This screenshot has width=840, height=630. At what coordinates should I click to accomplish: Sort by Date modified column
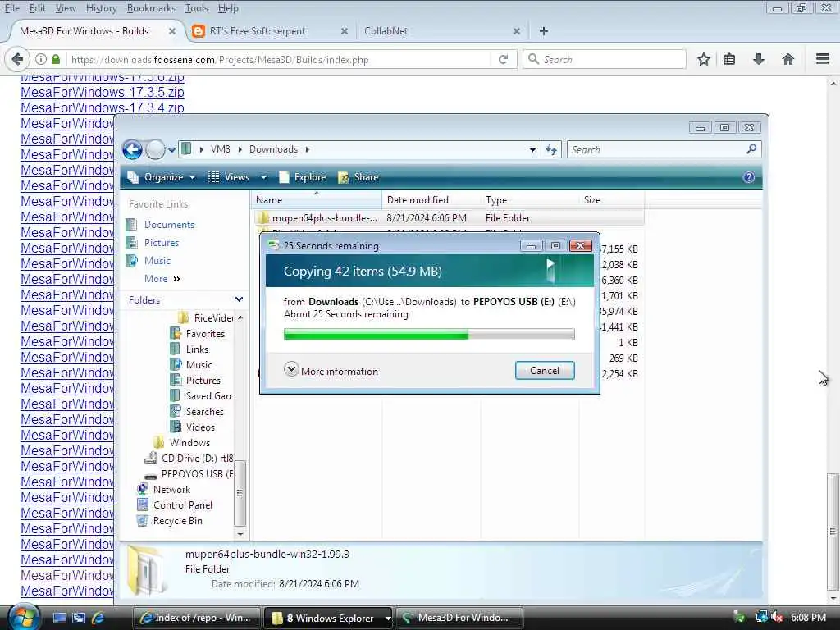(431, 200)
